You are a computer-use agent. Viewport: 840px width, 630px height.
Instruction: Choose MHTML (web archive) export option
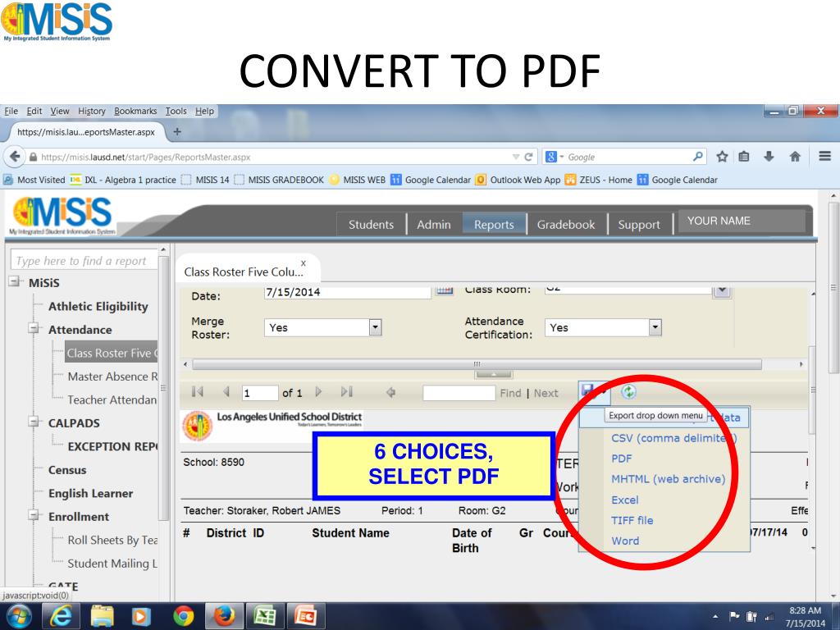pos(668,479)
